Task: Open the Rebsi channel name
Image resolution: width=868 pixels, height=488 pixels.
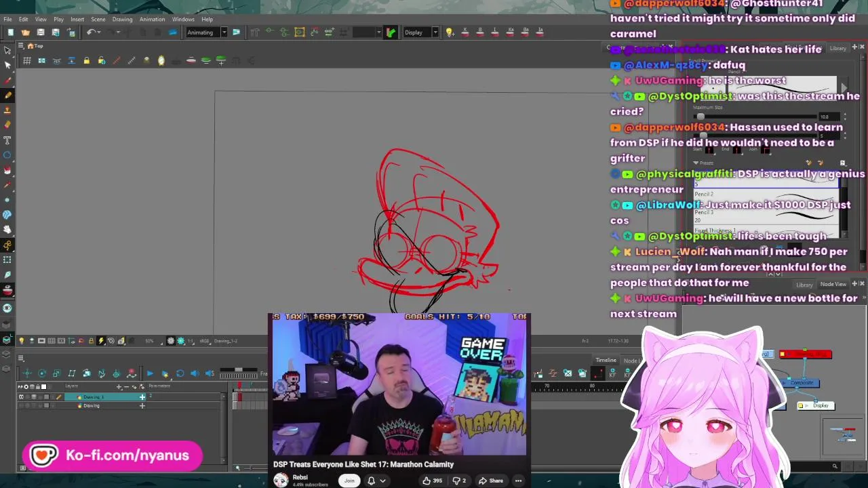Action: (x=300, y=477)
